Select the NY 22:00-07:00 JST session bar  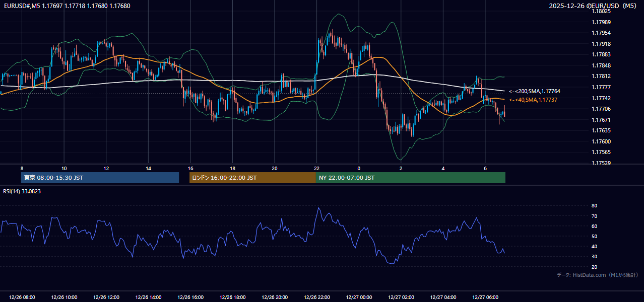click(411, 178)
